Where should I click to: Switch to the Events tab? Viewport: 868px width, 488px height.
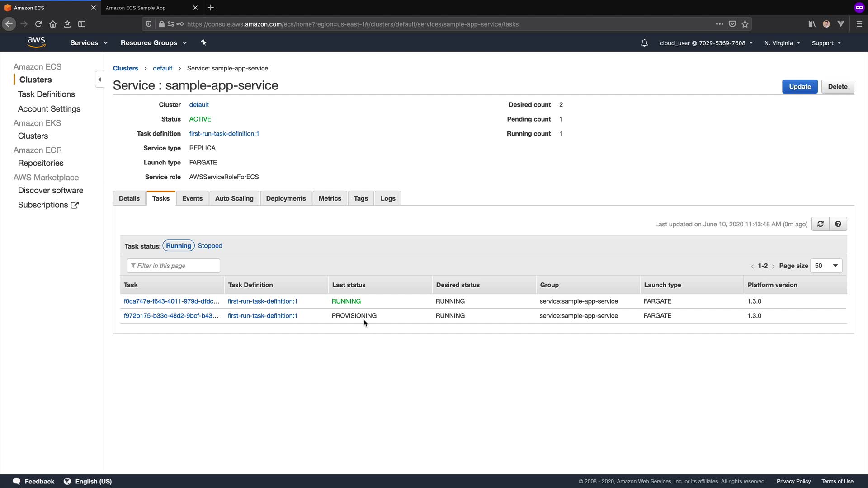point(192,198)
